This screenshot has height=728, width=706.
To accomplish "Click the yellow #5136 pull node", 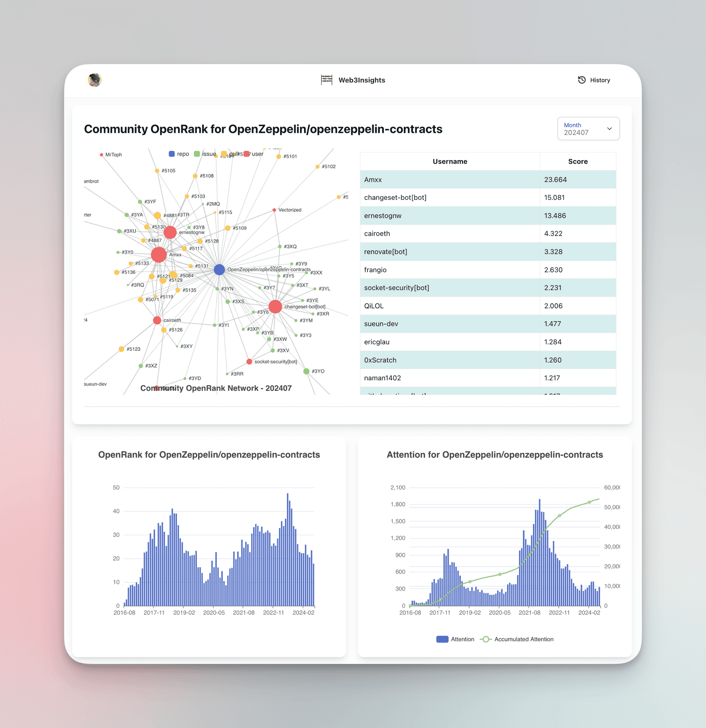I will (x=116, y=273).
